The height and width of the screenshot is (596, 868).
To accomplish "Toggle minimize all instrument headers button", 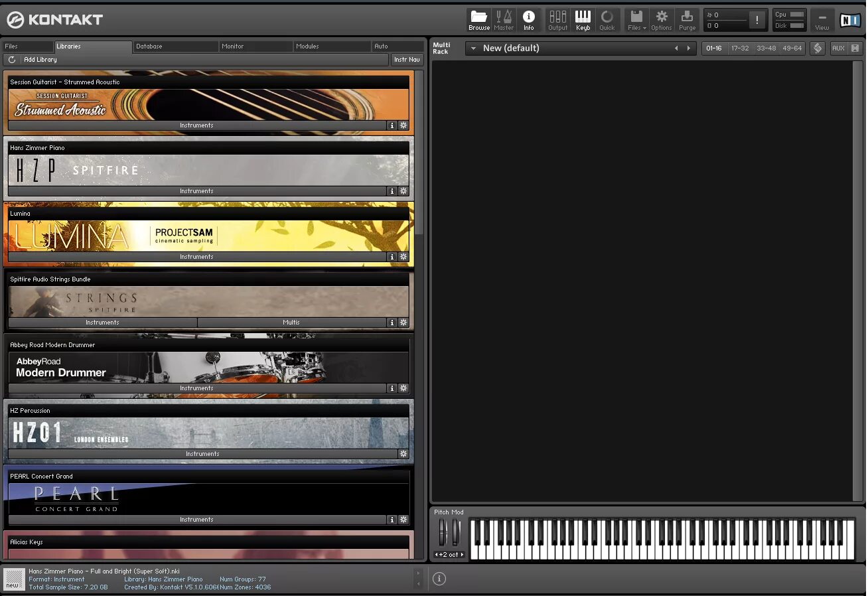I will [855, 48].
